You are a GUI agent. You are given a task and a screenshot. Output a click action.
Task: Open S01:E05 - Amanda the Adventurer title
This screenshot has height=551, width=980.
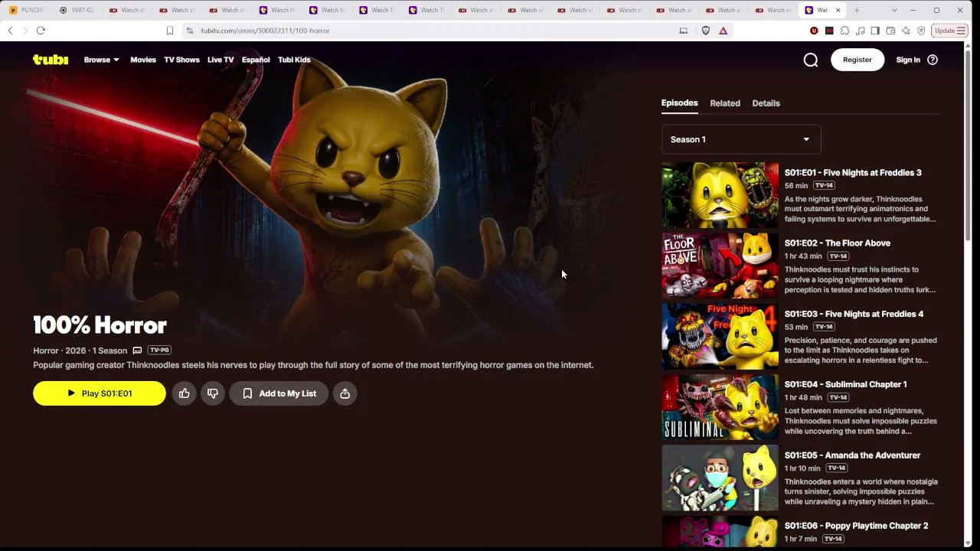pos(852,455)
